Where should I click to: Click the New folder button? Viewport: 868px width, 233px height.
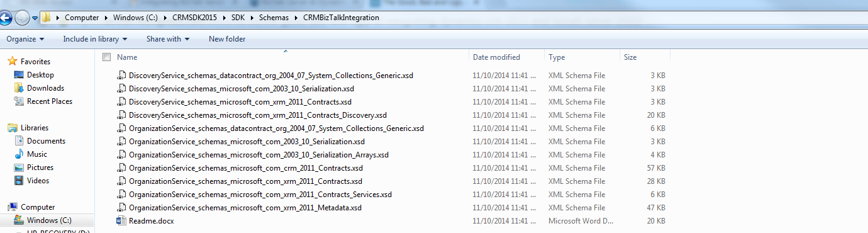click(227, 39)
